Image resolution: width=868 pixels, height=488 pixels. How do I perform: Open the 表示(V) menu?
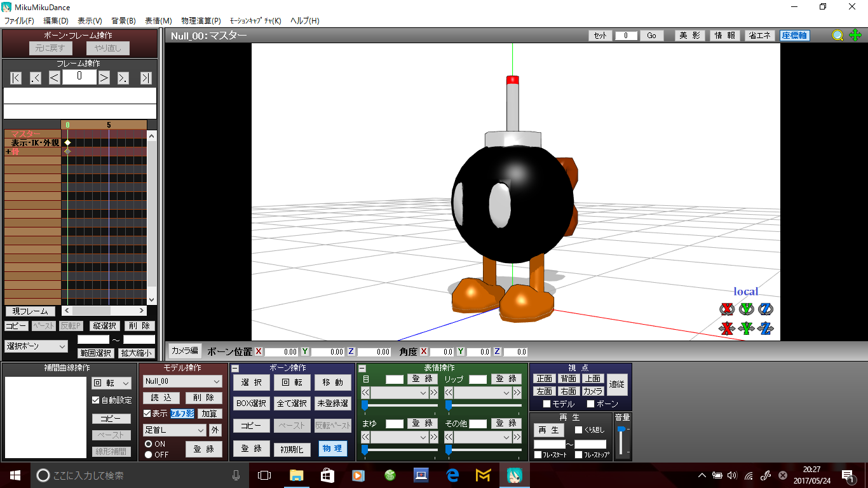tap(90, 20)
